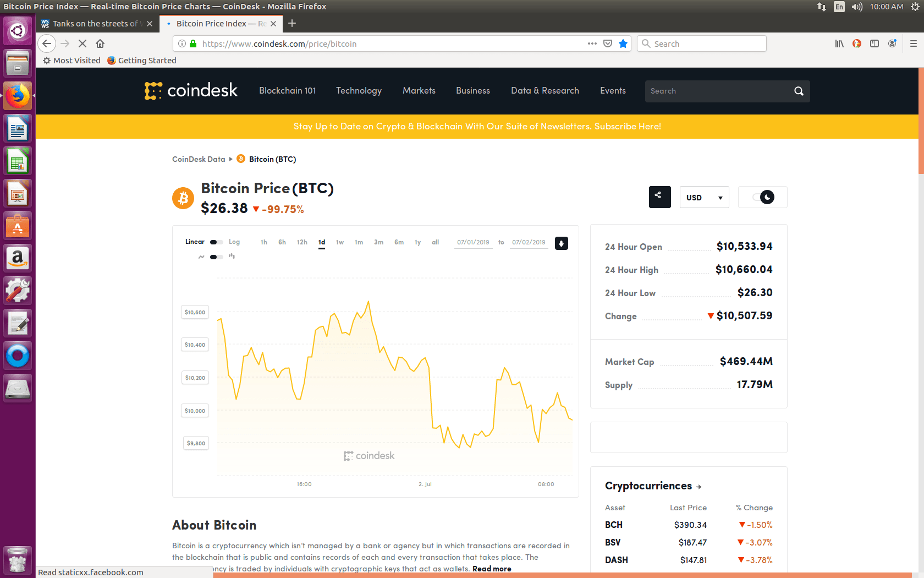
Task: Select the 1h chart range
Action: click(264, 242)
